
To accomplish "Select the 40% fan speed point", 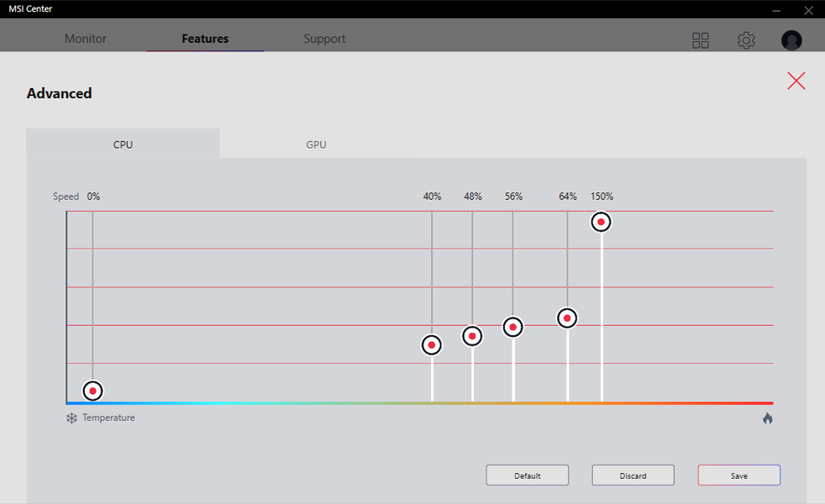I will point(432,345).
